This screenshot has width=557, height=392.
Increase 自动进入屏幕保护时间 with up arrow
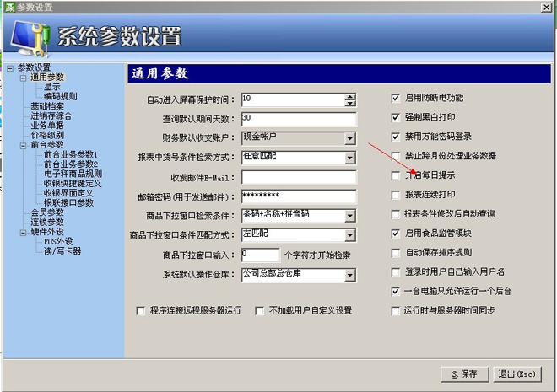tap(350, 97)
